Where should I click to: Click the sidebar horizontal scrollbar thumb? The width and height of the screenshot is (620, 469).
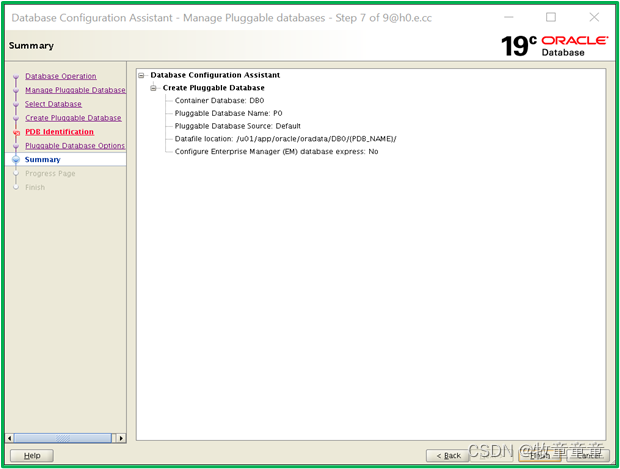click(x=62, y=438)
